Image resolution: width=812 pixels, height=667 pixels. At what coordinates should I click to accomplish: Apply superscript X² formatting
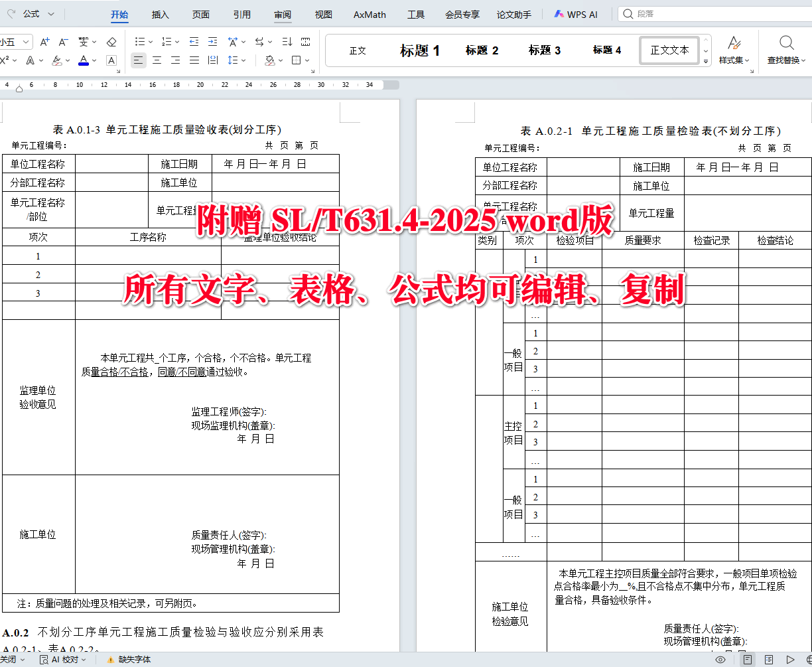[x=5, y=60]
